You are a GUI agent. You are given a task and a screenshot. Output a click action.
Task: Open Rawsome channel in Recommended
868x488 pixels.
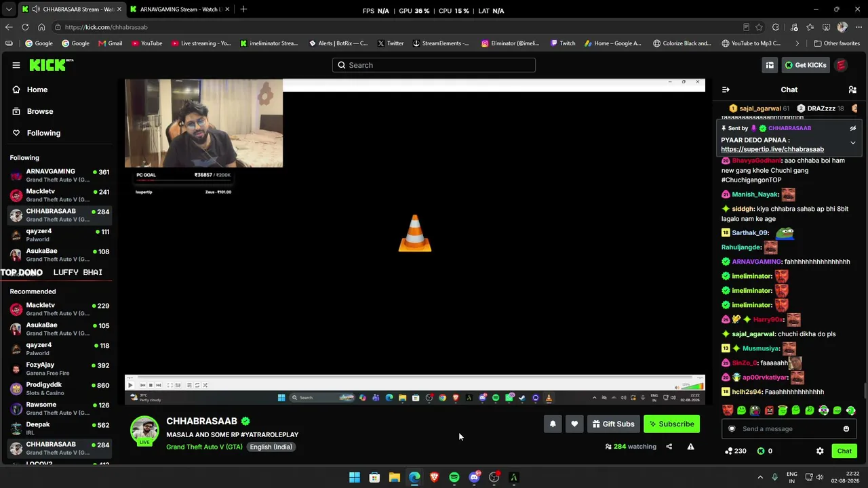[x=60, y=409]
